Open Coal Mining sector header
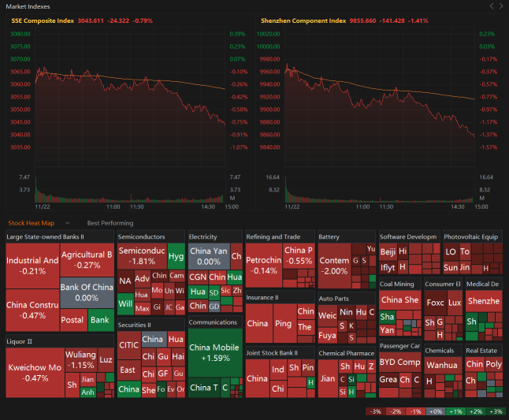 [x=400, y=284]
